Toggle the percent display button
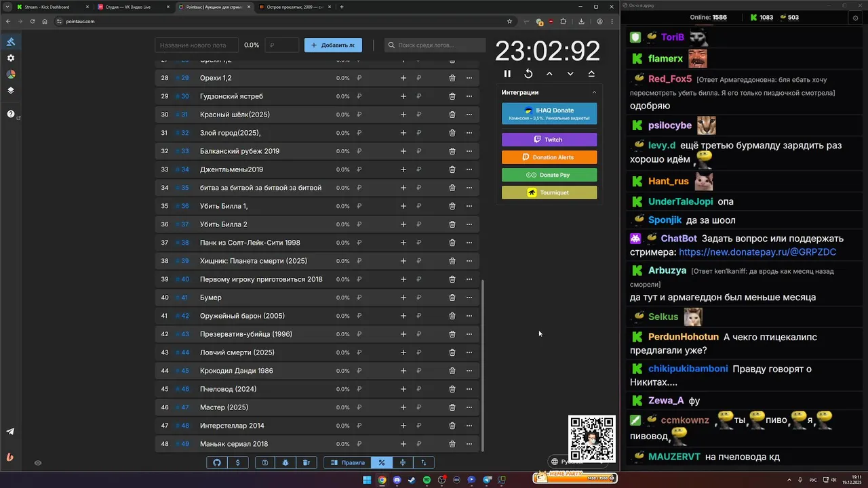 coord(382,462)
